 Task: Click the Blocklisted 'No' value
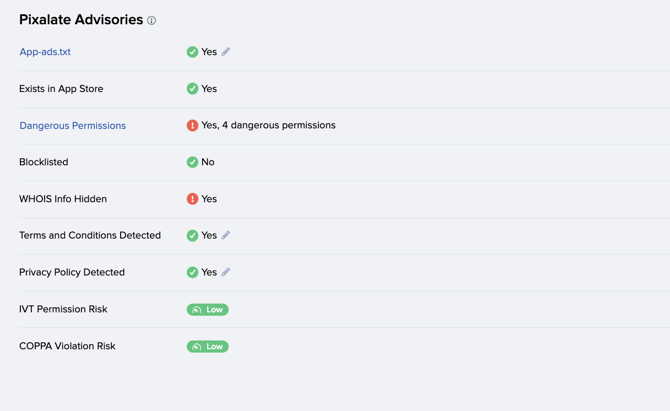coord(208,162)
